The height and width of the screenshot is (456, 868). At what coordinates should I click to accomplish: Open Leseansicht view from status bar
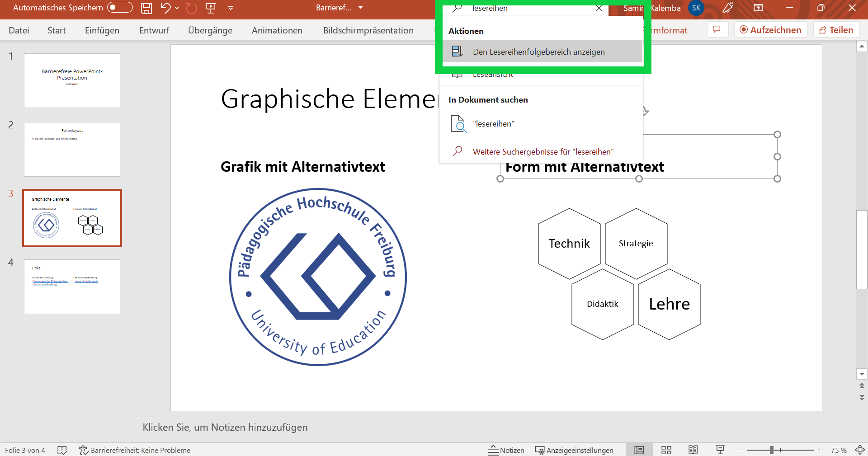[x=693, y=450]
